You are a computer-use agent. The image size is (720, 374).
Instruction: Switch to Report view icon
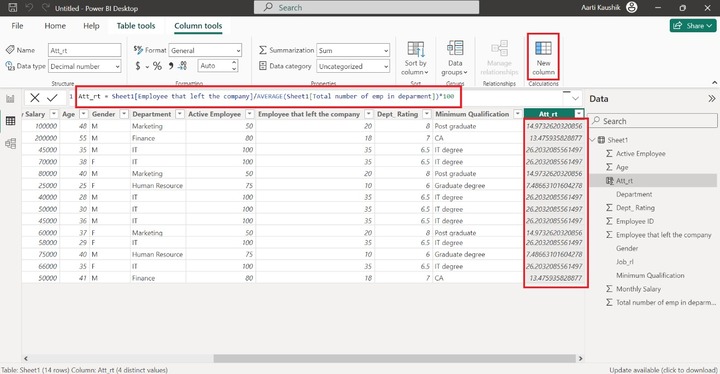pyautogui.click(x=10, y=98)
